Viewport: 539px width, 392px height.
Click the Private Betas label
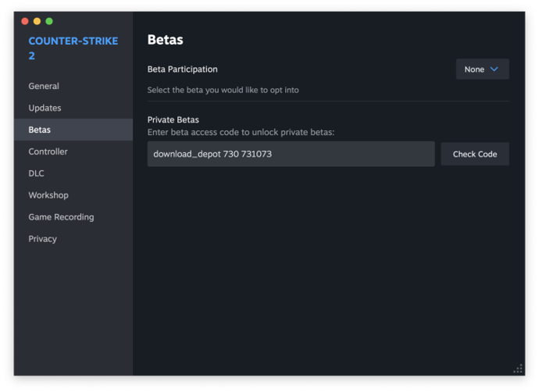(173, 120)
